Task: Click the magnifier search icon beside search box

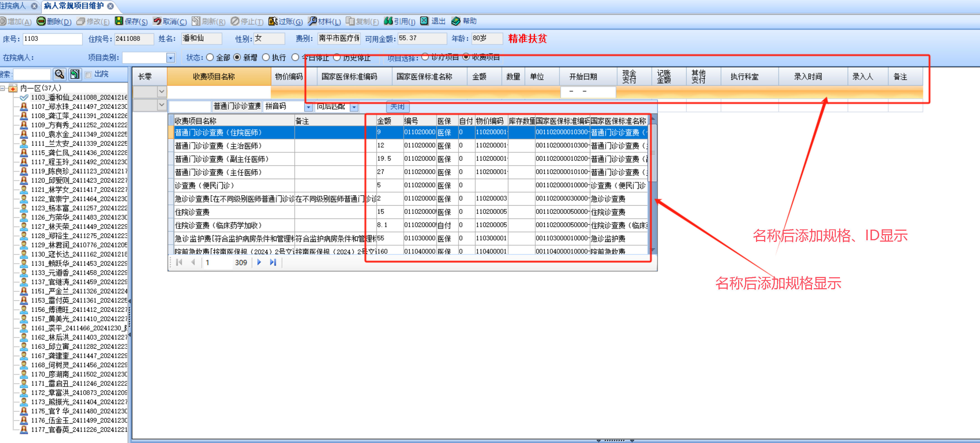Action: coord(59,74)
